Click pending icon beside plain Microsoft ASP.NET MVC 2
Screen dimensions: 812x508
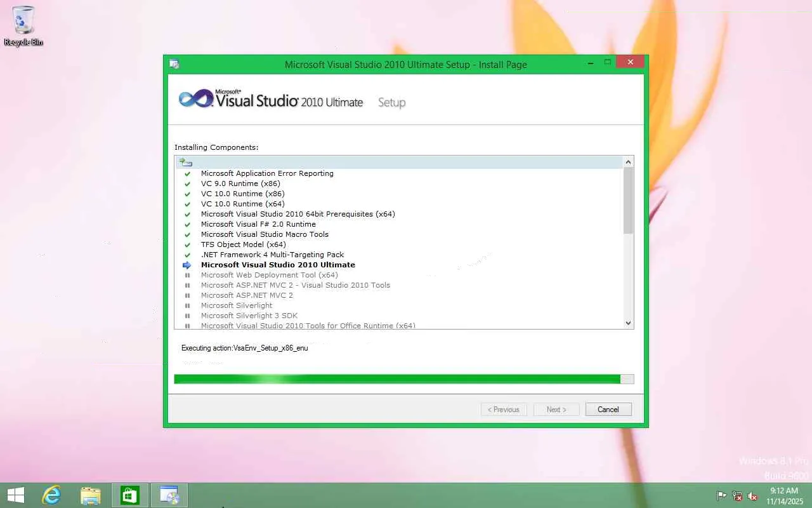click(x=187, y=295)
